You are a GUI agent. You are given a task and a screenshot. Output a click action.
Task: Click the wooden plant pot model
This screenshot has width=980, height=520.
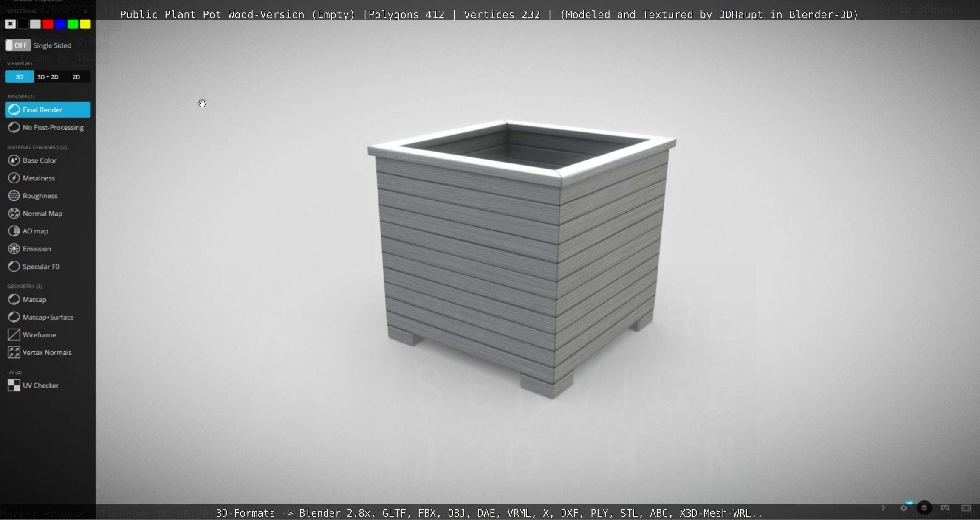point(522,259)
